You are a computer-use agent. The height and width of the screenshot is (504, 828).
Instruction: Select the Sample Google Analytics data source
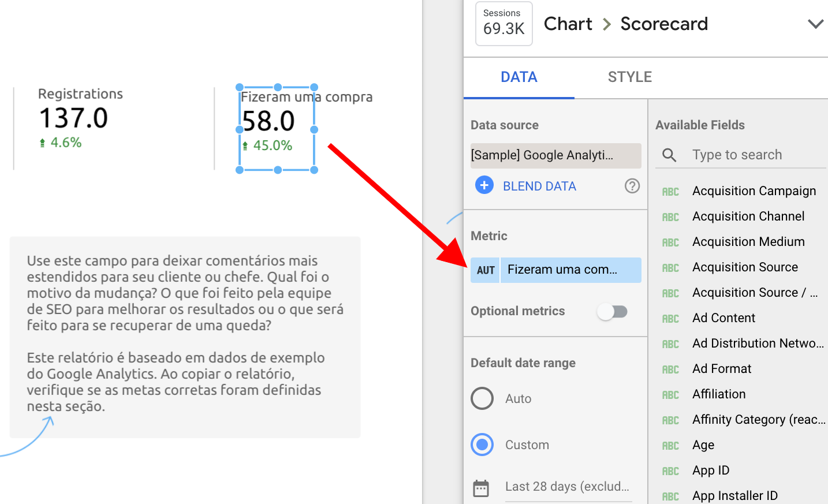[555, 155]
